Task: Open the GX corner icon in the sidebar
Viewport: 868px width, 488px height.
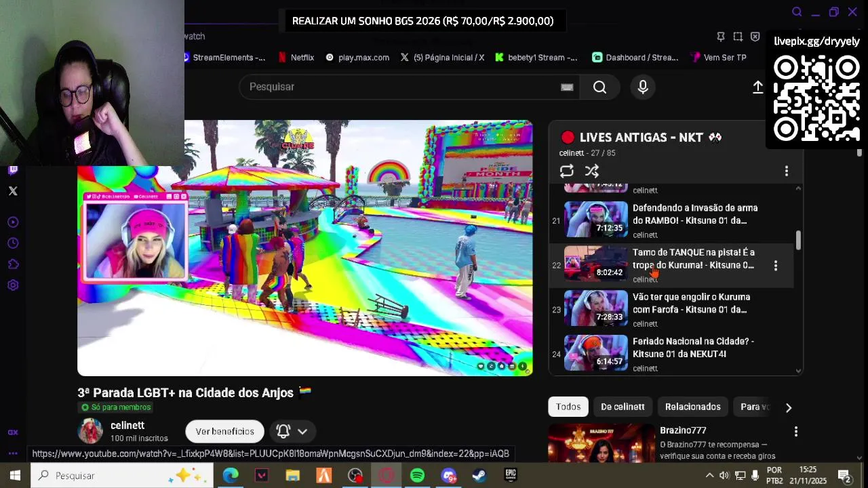Action: 13,432
